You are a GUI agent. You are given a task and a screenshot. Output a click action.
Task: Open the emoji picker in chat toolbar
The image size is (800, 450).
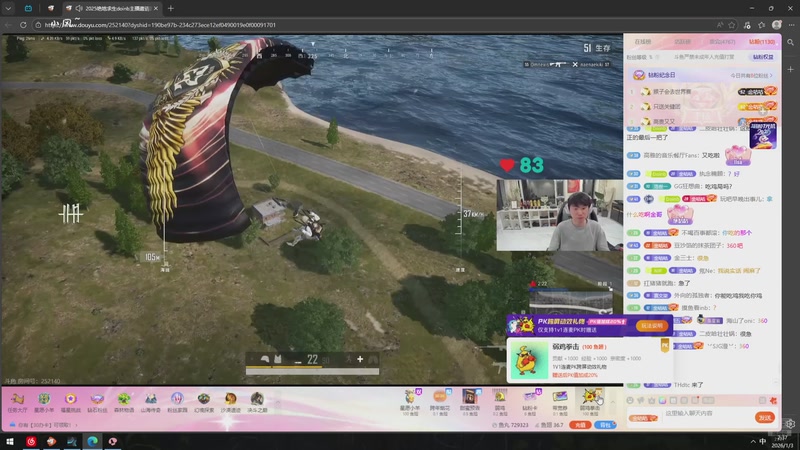click(x=630, y=401)
